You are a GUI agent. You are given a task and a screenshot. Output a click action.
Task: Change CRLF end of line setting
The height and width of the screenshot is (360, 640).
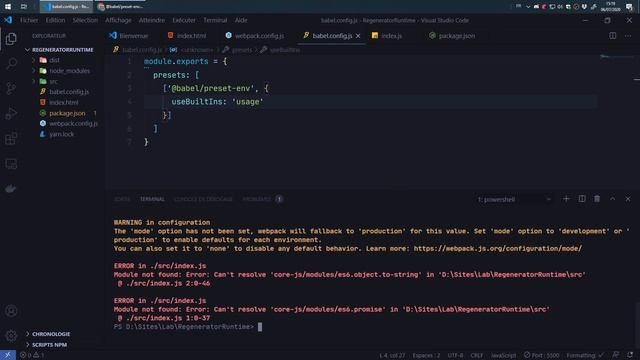(x=477, y=356)
